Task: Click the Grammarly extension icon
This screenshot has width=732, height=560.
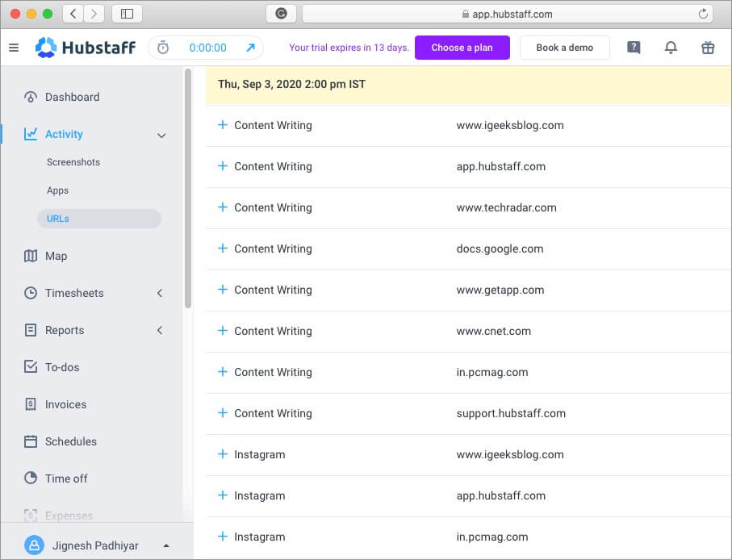Action: [281, 14]
